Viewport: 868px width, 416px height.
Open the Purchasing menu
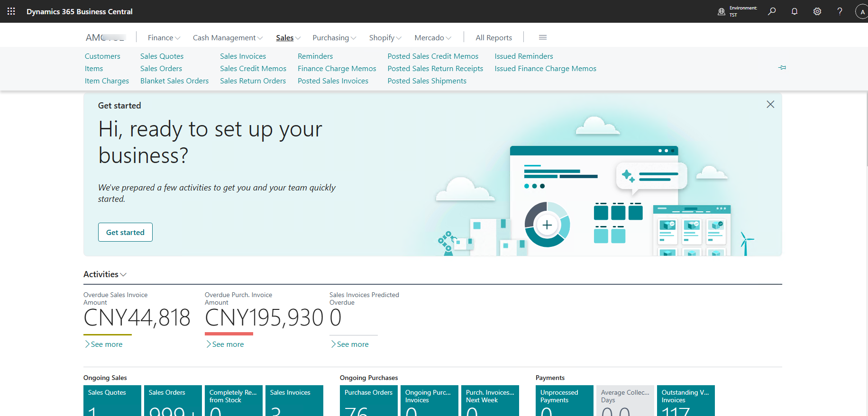coord(334,37)
